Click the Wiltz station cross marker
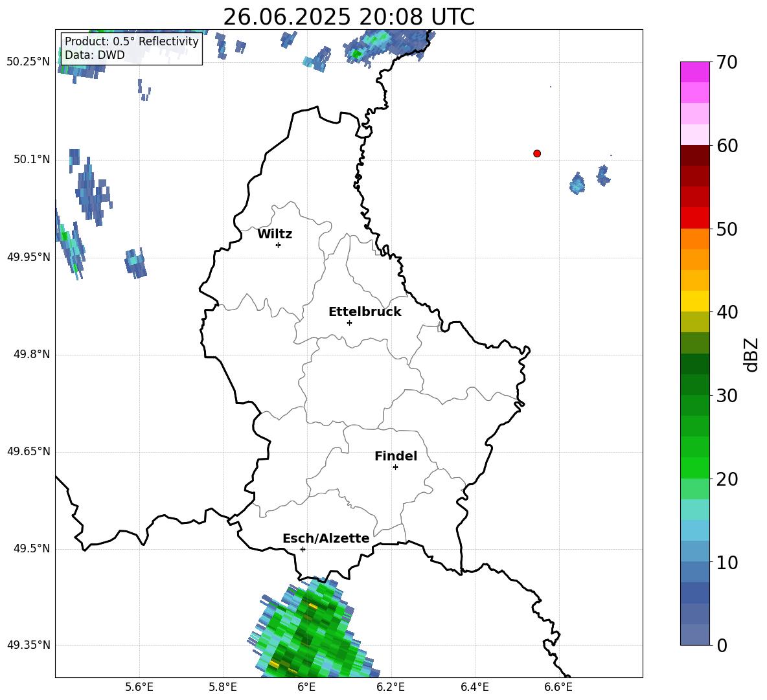This screenshot has width=767, height=700. click(279, 245)
